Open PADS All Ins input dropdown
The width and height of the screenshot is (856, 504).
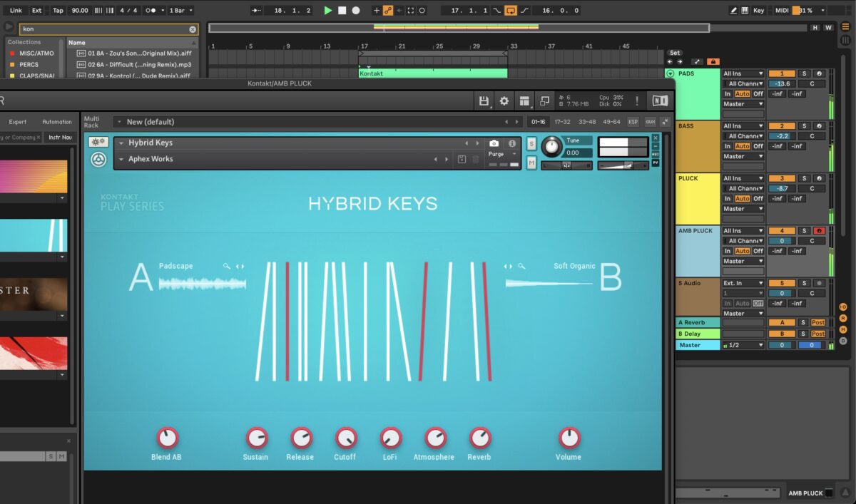tap(743, 73)
